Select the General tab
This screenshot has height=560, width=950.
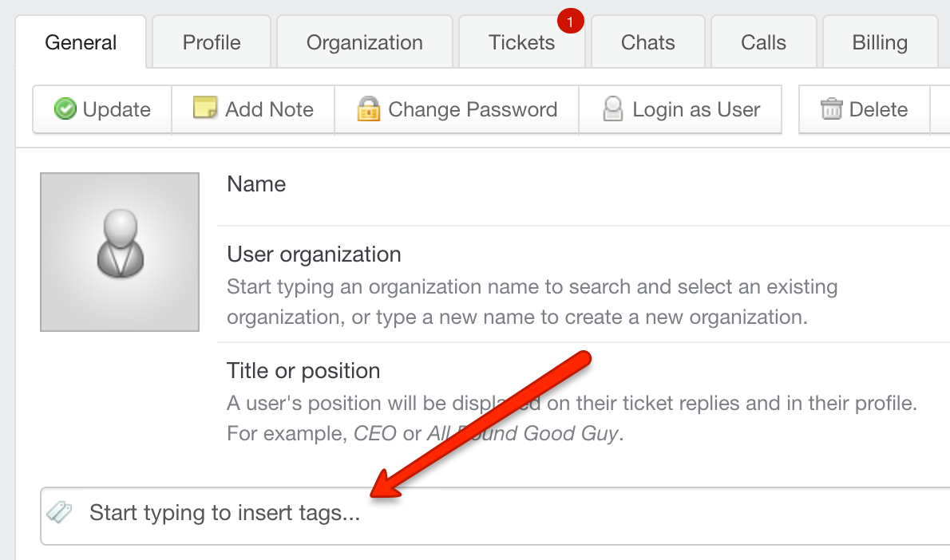[81, 41]
